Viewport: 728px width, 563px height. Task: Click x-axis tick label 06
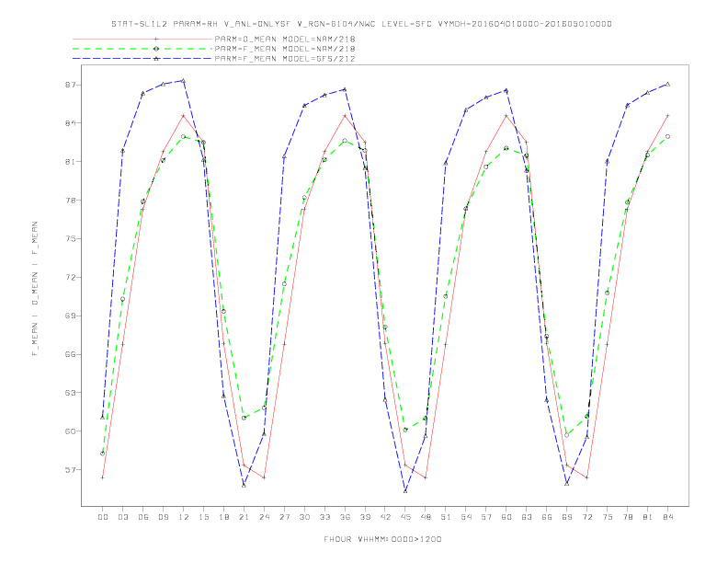pos(143,517)
